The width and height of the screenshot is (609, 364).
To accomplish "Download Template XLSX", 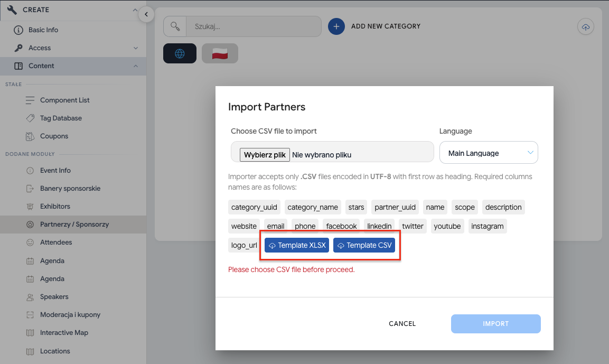I will [x=297, y=245].
